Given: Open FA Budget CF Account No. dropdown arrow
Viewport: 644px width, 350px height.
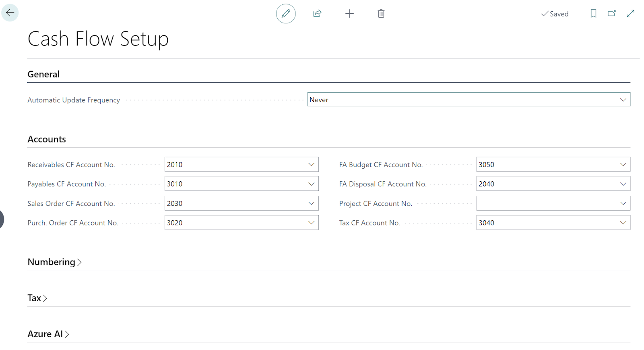Looking at the screenshot, I should [623, 165].
